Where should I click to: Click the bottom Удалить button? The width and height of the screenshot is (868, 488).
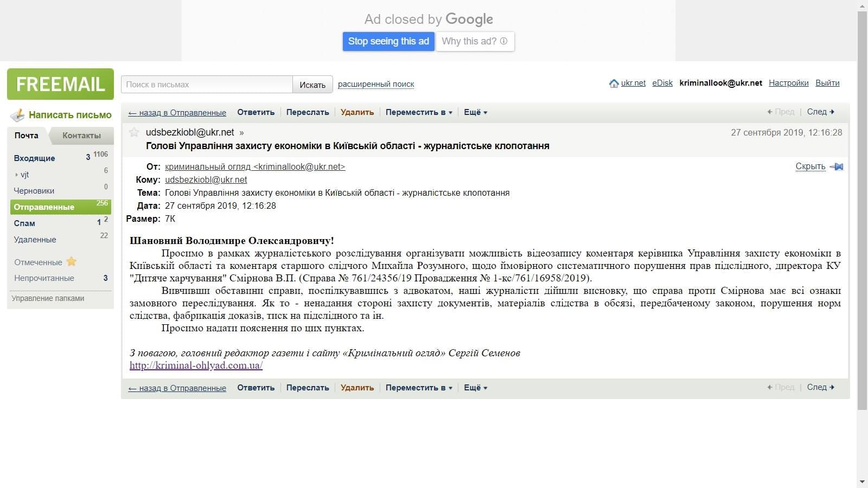[x=357, y=388]
